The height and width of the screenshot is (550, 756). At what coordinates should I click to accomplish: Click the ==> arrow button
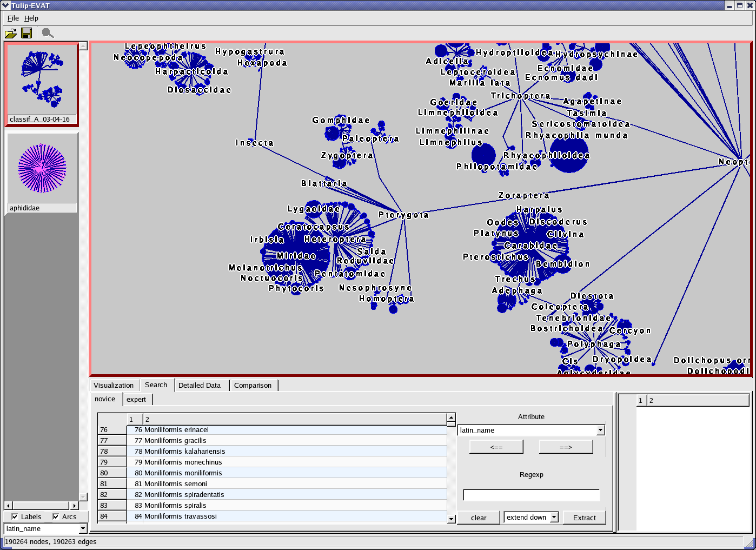point(566,447)
